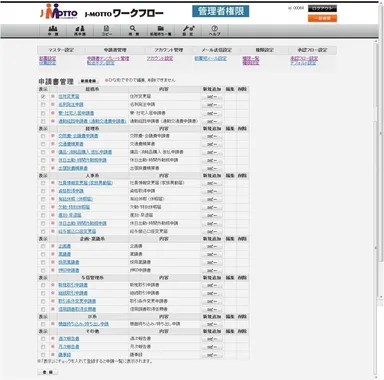Click コピー button in 名刺発注申請 row
Image resolution: width=384 pixels, height=380 pixels.
tap(212, 105)
